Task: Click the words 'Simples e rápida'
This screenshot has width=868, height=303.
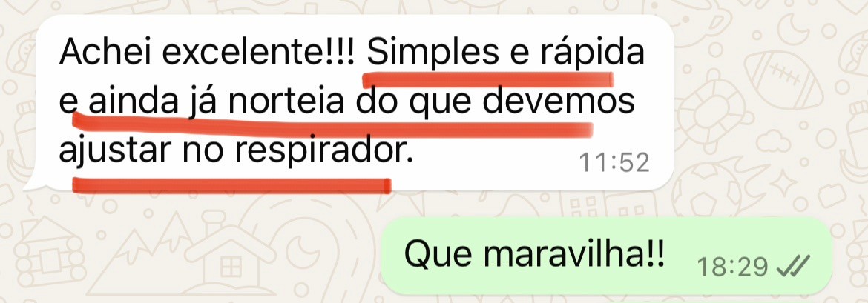Action: tap(506, 53)
